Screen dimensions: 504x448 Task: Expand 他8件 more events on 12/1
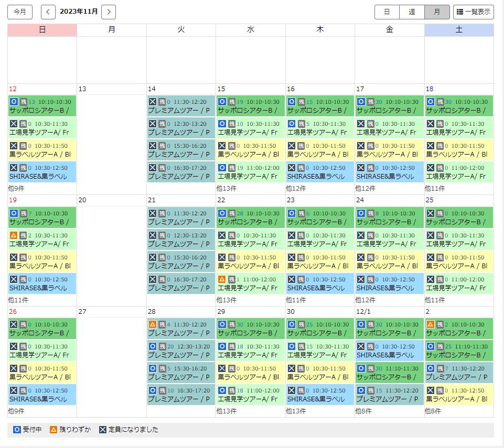click(x=363, y=411)
